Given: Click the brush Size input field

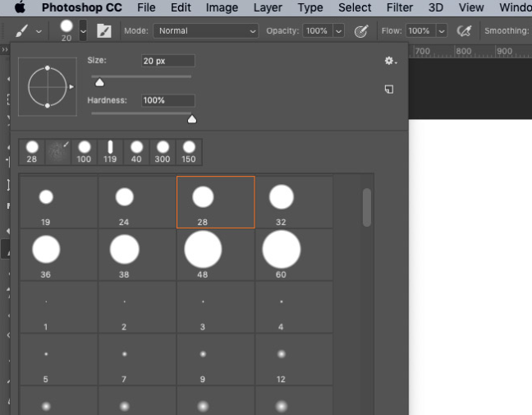Looking at the screenshot, I should (x=168, y=61).
